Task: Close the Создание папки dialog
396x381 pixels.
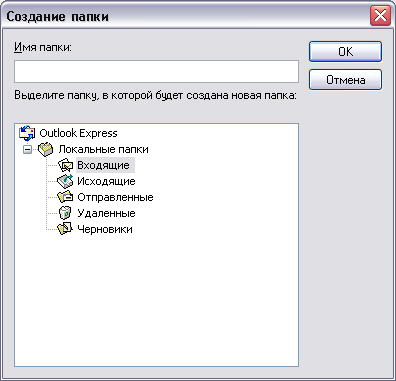Action: tap(380, 16)
